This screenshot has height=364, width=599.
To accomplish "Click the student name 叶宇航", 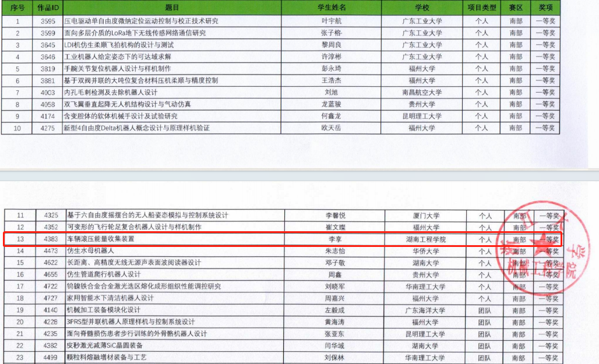I will [x=332, y=21].
